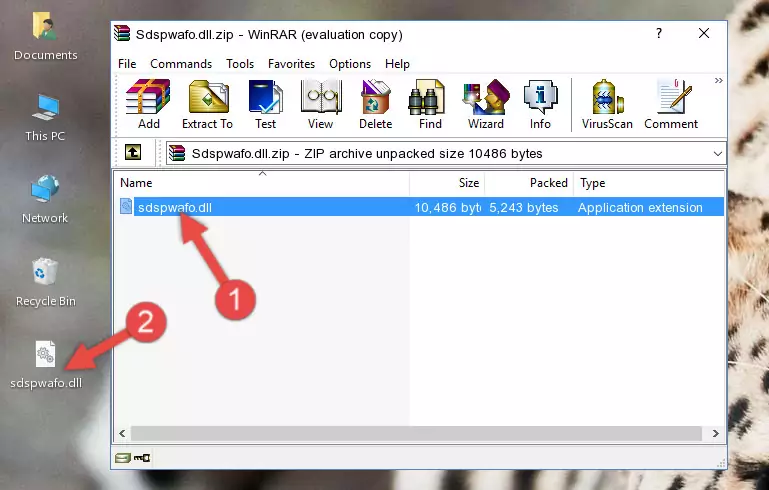Click the question mark help button
Screen dimensions: 769x490
point(659,33)
